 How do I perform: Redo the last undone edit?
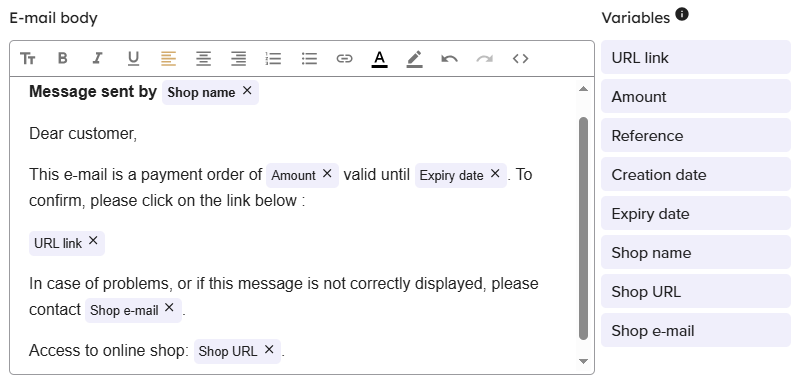click(484, 59)
